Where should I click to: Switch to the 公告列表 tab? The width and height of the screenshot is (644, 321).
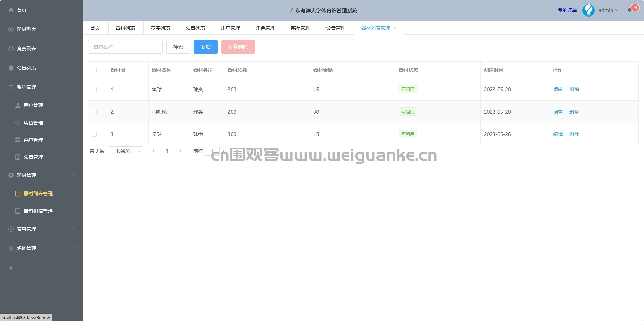(x=196, y=28)
